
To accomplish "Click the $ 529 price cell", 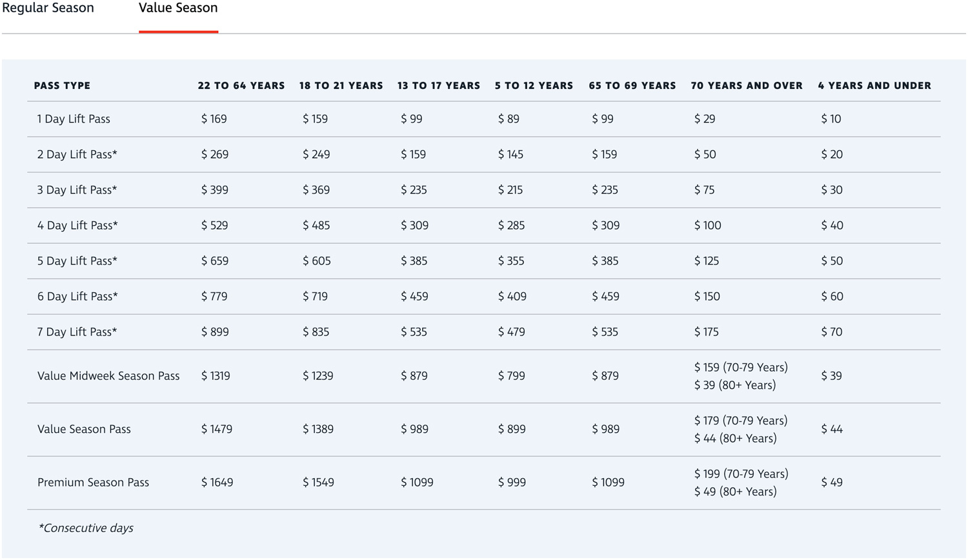I will (215, 226).
